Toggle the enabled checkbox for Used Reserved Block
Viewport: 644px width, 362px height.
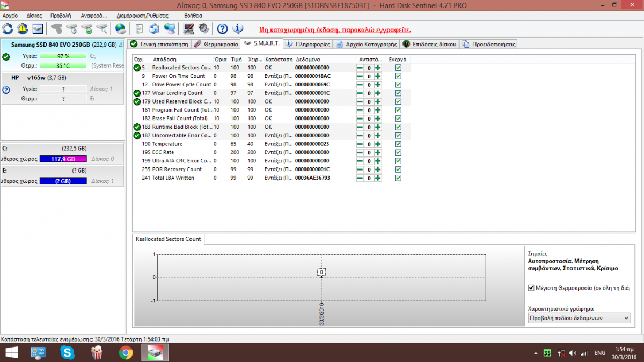click(x=398, y=101)
